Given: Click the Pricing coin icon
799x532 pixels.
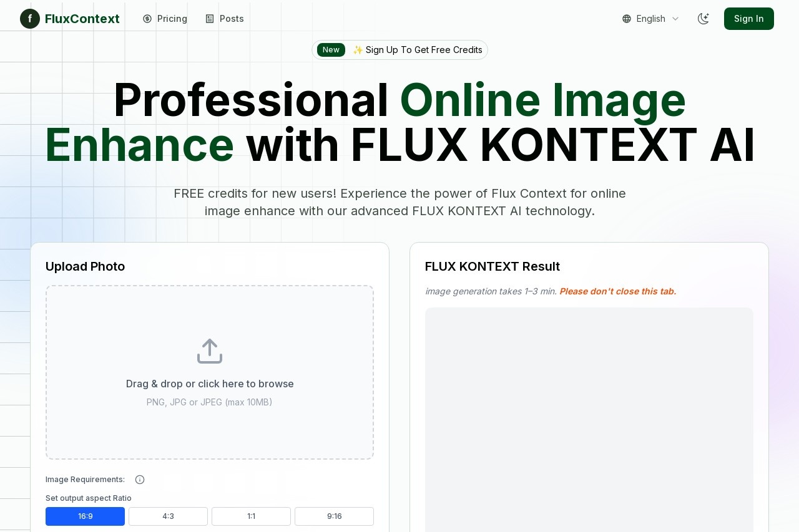Looking at the screenshot, I should [147, 19].
